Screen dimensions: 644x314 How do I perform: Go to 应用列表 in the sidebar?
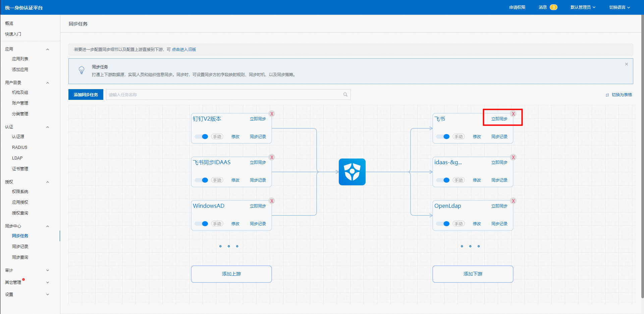point(20,59)
